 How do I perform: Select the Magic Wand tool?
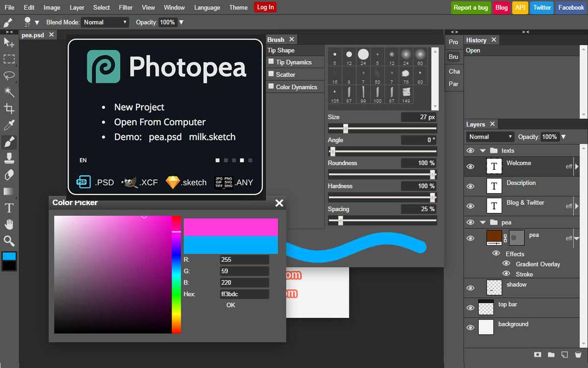(9, 92)
